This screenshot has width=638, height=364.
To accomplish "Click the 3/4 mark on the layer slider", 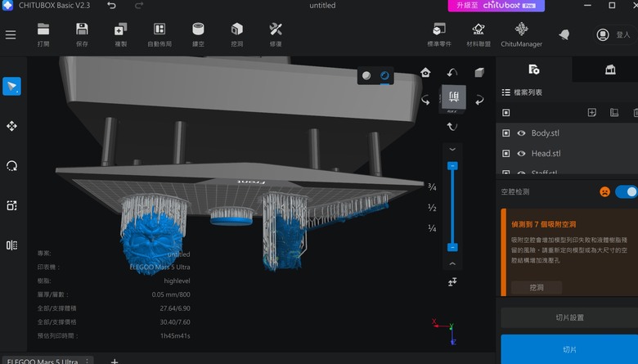I will (x=432, y=187).
